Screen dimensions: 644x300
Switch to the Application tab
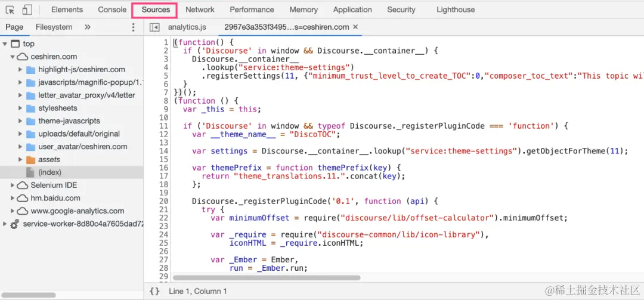tap(352, 10)
